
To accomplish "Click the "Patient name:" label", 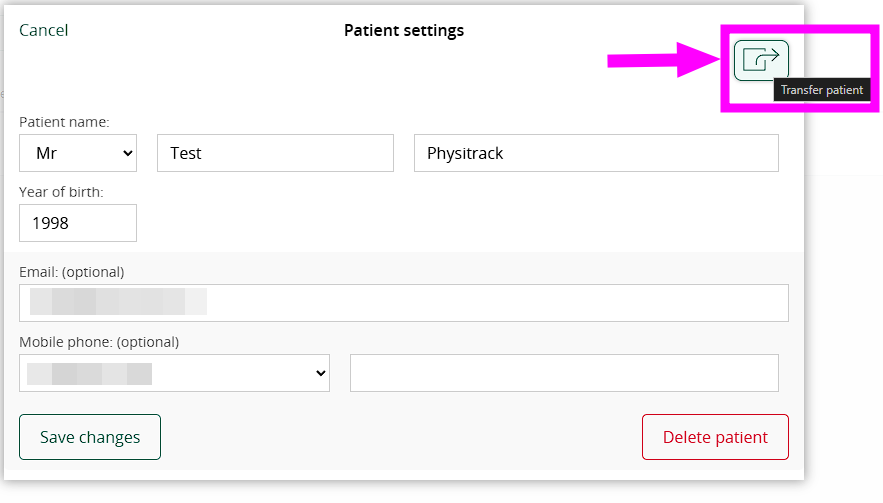I will pos(64,122).
